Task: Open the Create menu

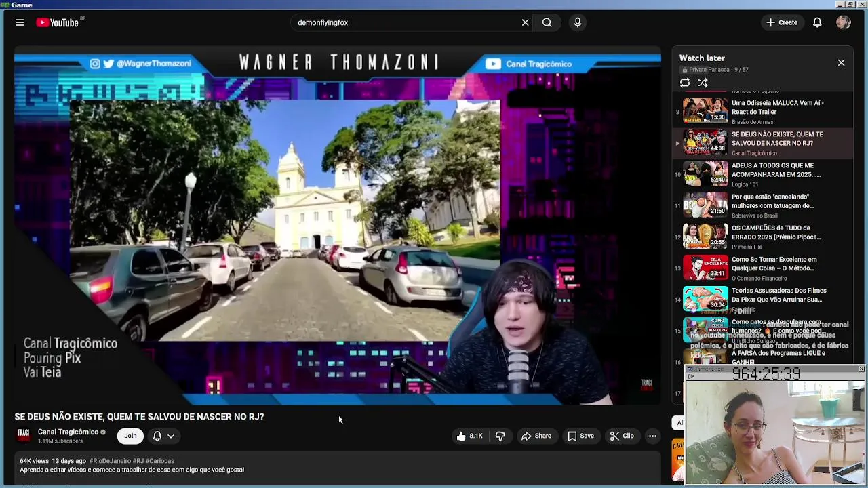Action: [x=782, y=22]
